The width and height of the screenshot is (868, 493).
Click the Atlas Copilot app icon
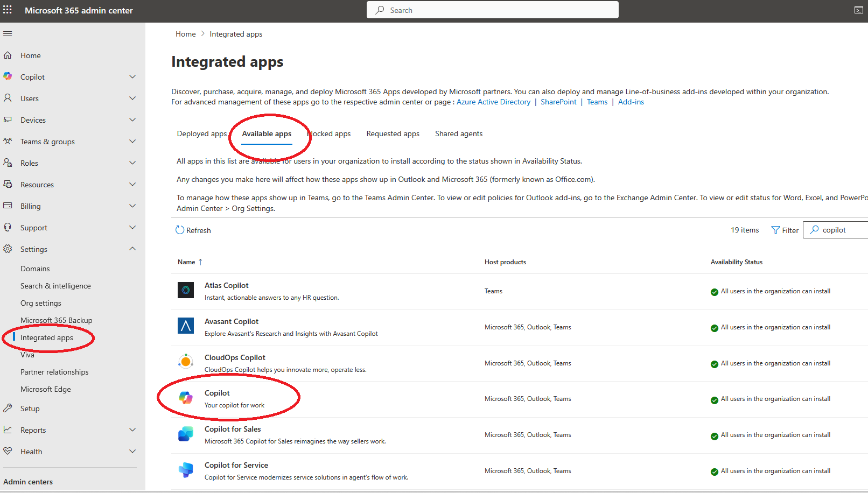(x=186, y=291)
